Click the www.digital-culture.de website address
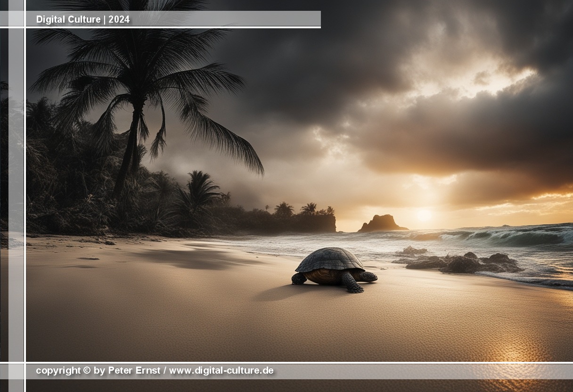Screen dimensions: 573x392 tap(221, 370)
